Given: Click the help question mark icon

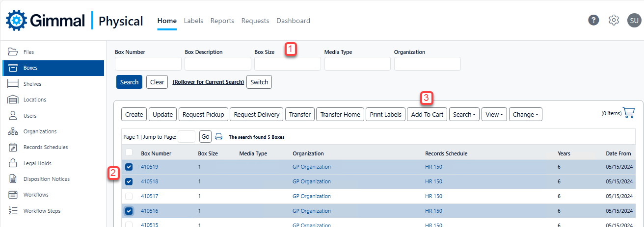Looking at the screenshot, I should [x=593, y=20].
